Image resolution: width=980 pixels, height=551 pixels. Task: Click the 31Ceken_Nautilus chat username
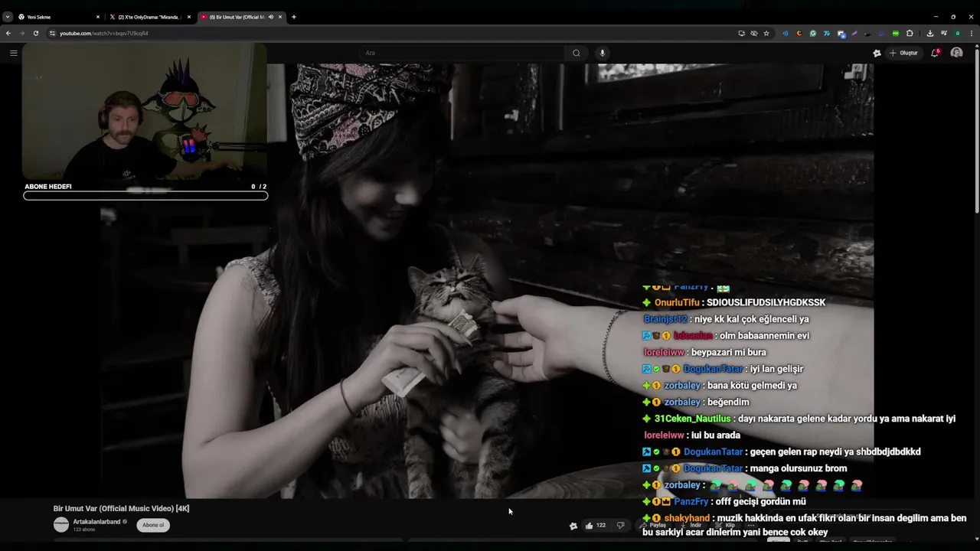tap(693, 419)
